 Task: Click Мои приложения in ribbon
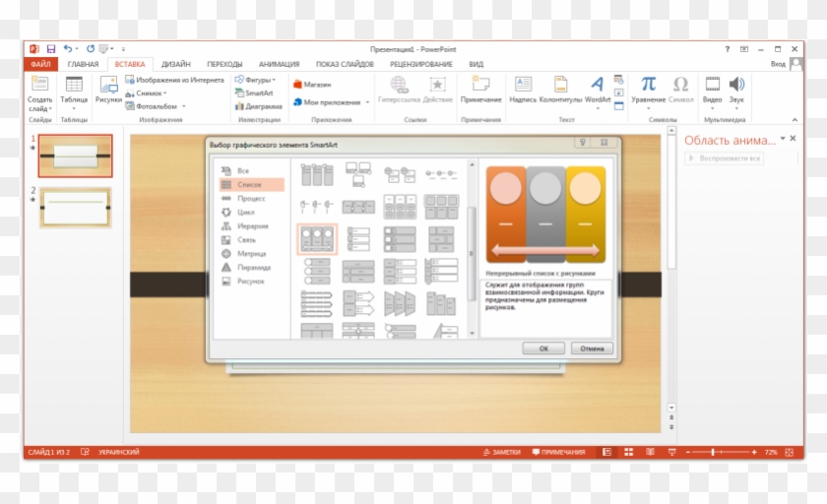tap(327, 102)
